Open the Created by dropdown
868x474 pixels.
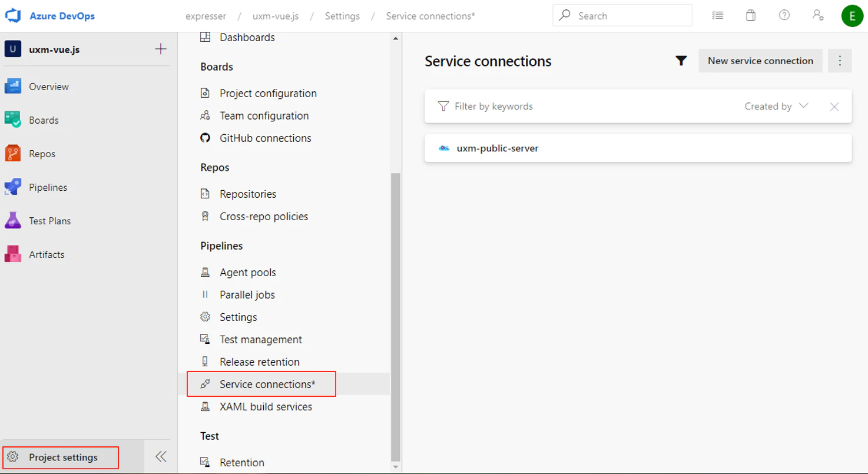(x=776, y=107)
